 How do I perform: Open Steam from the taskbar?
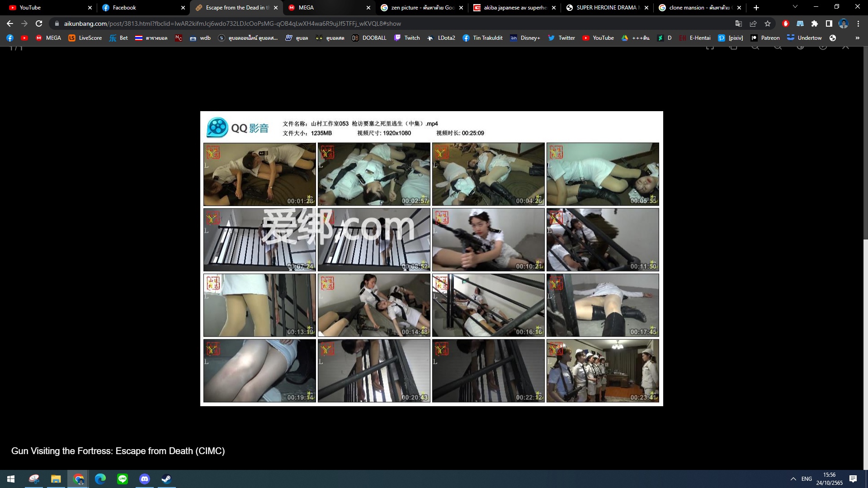[x=166, y=479]
